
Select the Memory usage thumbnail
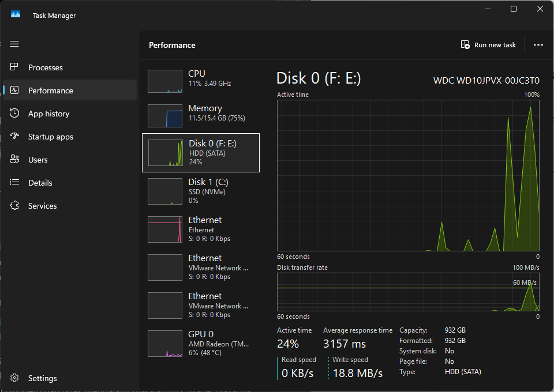pyautogui.click(x=165, y=116)
